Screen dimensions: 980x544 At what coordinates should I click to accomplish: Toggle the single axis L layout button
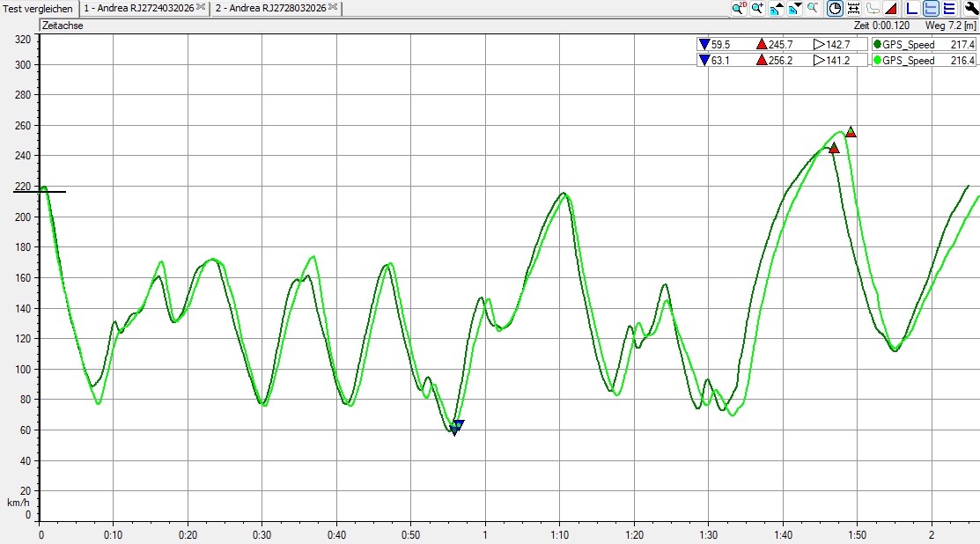pyautogui.click(x=912, y=9)
